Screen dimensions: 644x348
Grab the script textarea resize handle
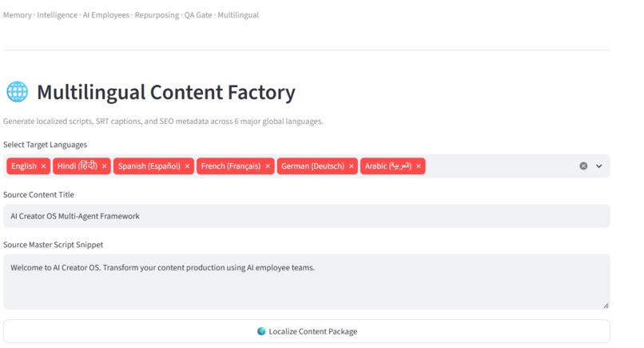(606, 306)
